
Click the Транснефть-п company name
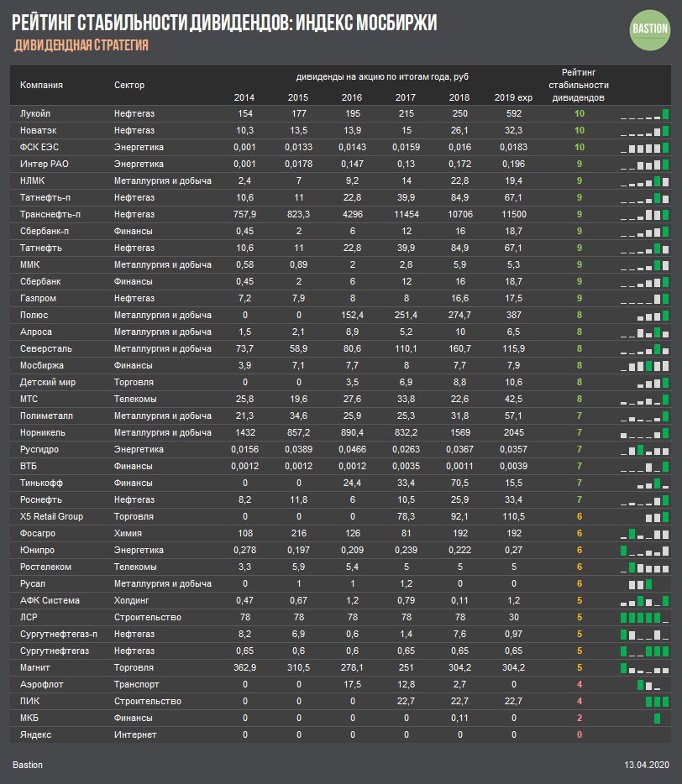[x=50, y=215]
